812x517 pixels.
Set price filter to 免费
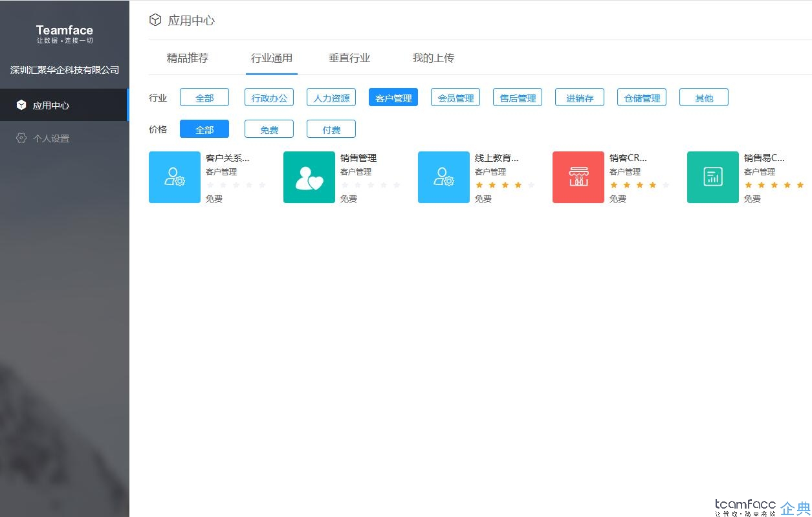(269, 129)
